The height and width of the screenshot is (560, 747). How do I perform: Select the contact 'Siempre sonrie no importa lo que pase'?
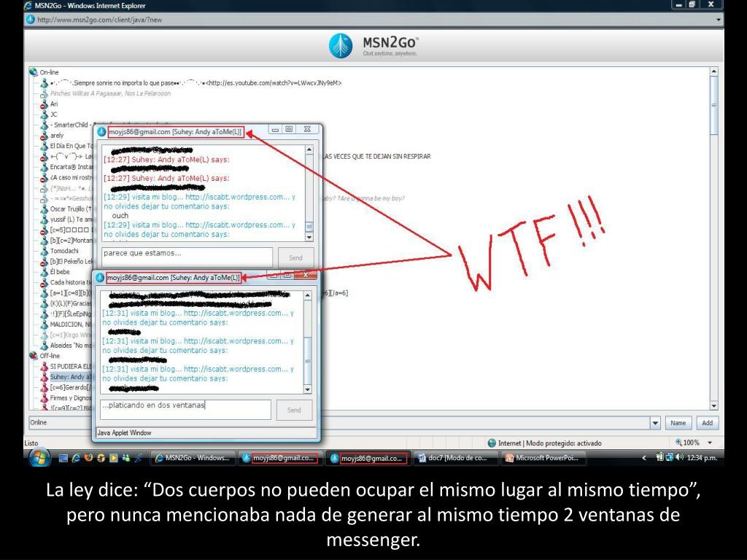(196, 83)
